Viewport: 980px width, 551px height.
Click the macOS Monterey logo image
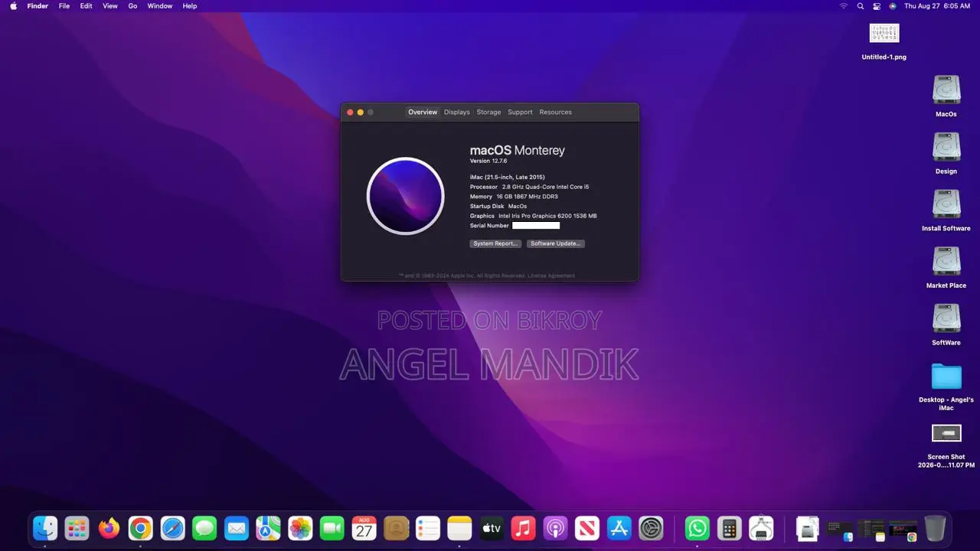click(x=405, y=196)
